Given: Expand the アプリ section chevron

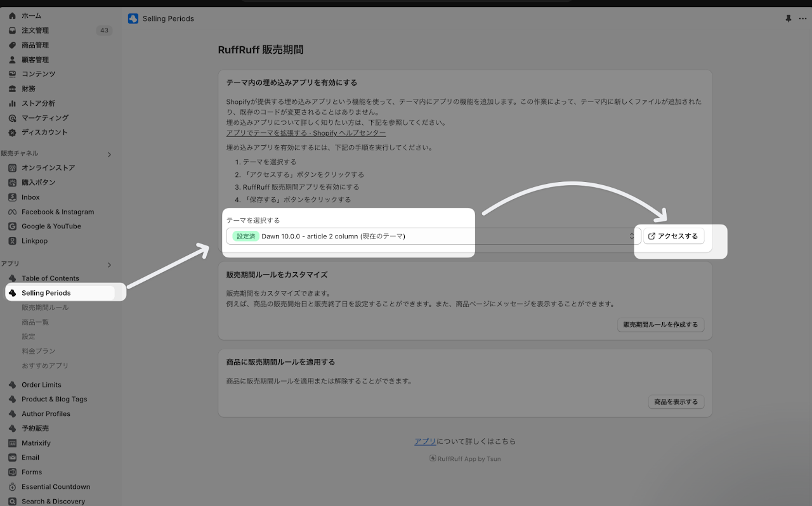Looking at the screenshot, I should [x=109, y=264].
